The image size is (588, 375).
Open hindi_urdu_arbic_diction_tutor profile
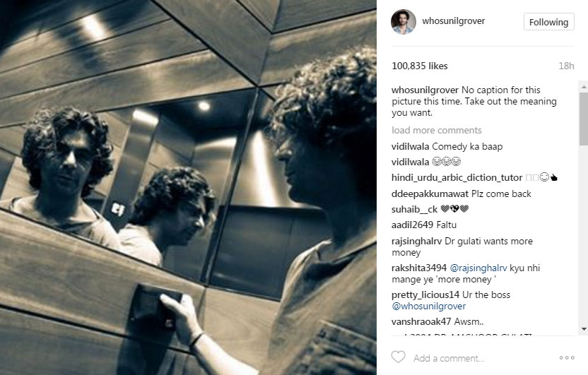457,177
